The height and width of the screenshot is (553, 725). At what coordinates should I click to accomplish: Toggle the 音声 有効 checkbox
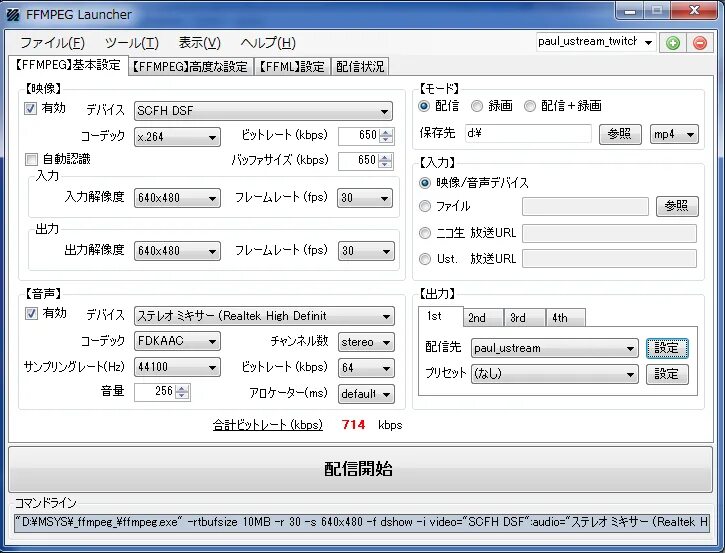31,313
